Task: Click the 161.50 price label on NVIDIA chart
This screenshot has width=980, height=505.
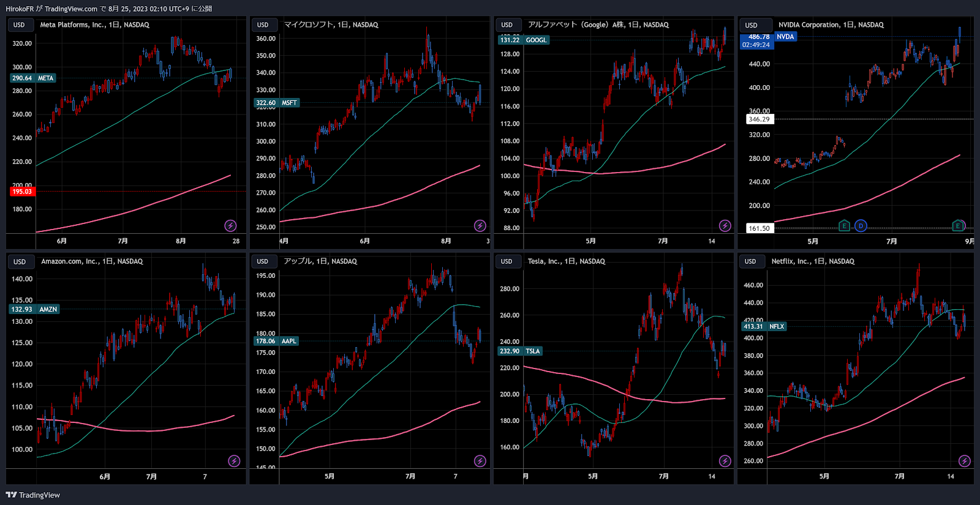Action: tap(759, 228)
